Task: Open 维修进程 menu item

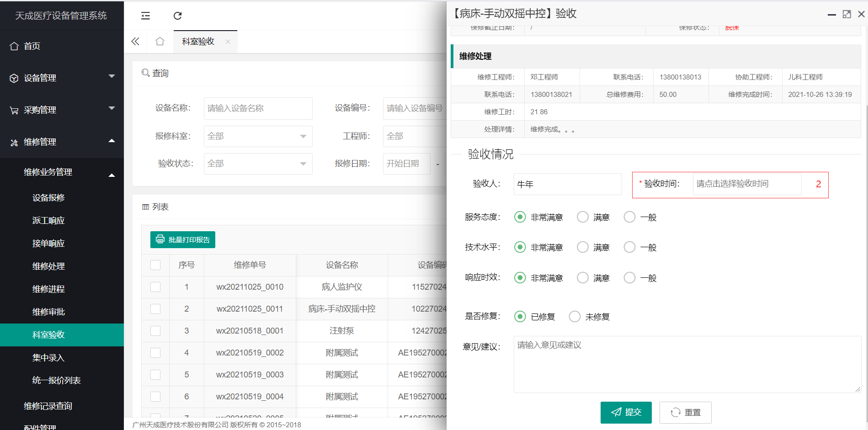Action: [x=62, y=289]
